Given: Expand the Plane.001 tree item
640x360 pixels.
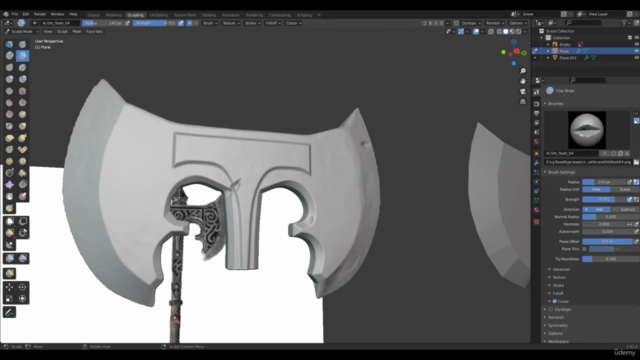Looking at the screenshot, I should click(548, 58).
